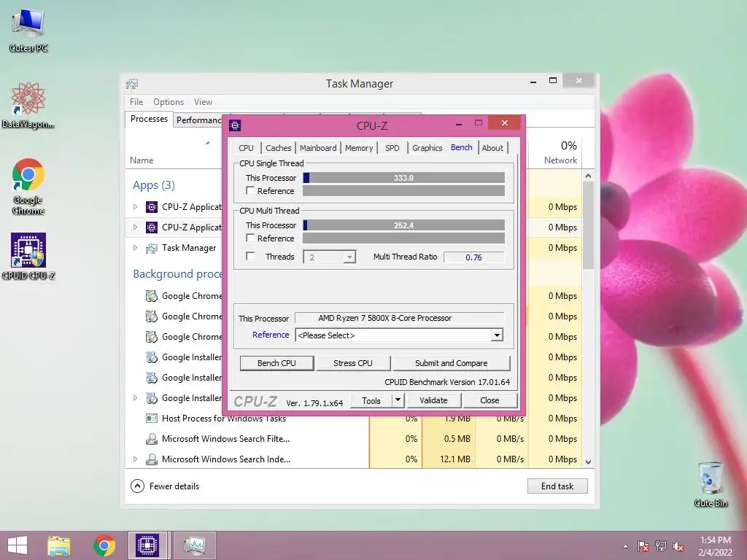Sort by Name column header
The width and height of the screenshot is (747, 560).
tap(142, 160)
